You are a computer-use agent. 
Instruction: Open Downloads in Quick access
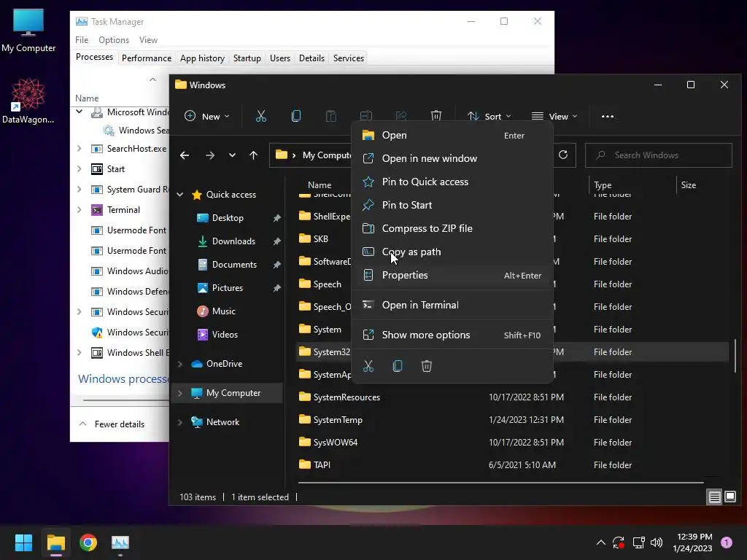click(233, 241)
